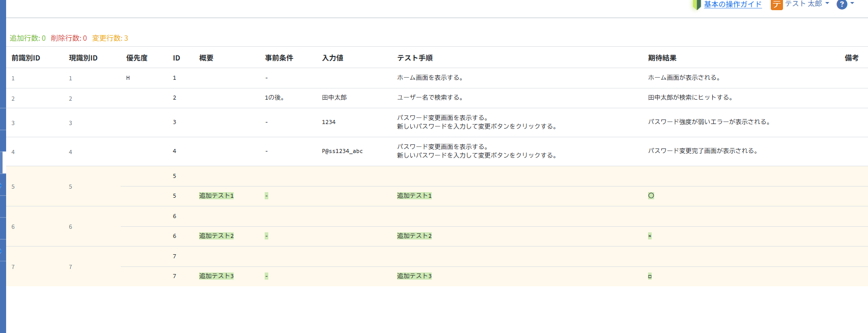The height and width of the screenshot is (333, 868).
Task: Click the 1234 input value cell
Action: (x=329, y=122)
